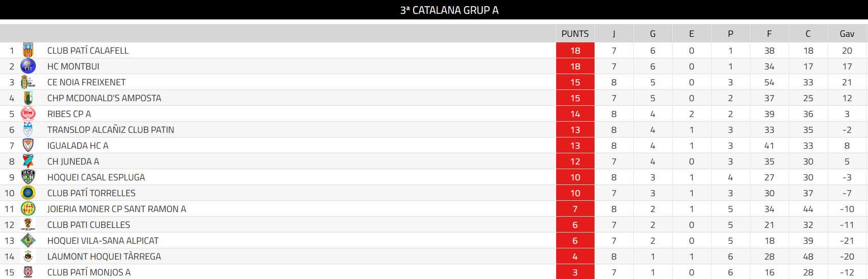Click the Club Patí Torrelles round logo
This screenshot has height=279, width=868.
[28, 193]
